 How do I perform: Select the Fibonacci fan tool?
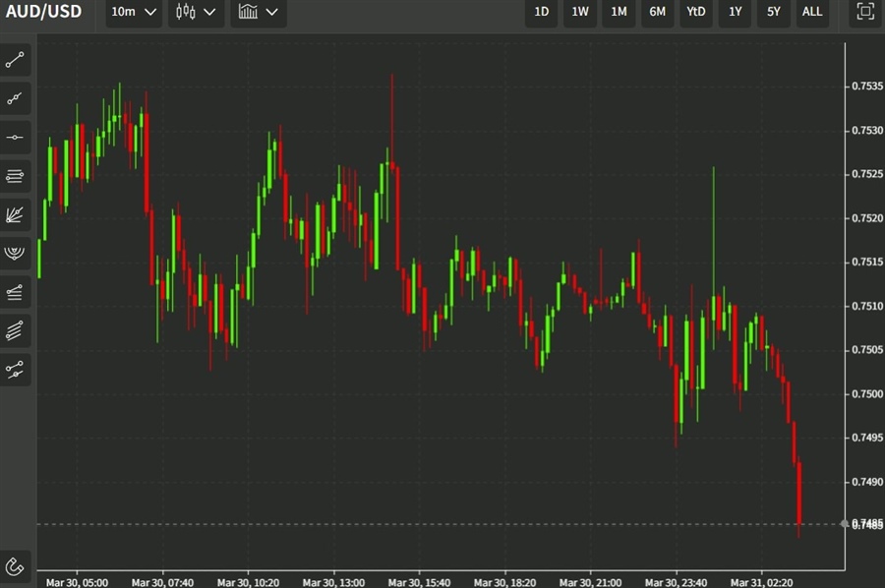[15, 215]
